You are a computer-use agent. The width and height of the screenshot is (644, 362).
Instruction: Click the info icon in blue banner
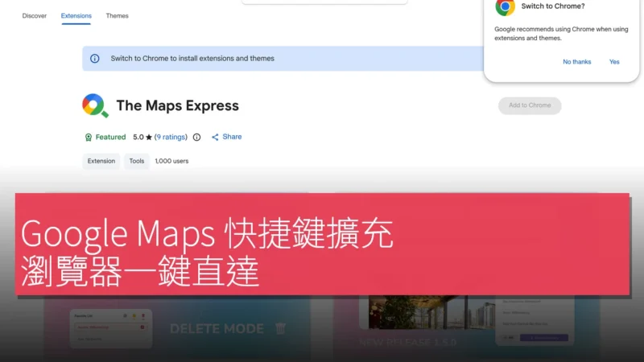[x=95, y=59]
